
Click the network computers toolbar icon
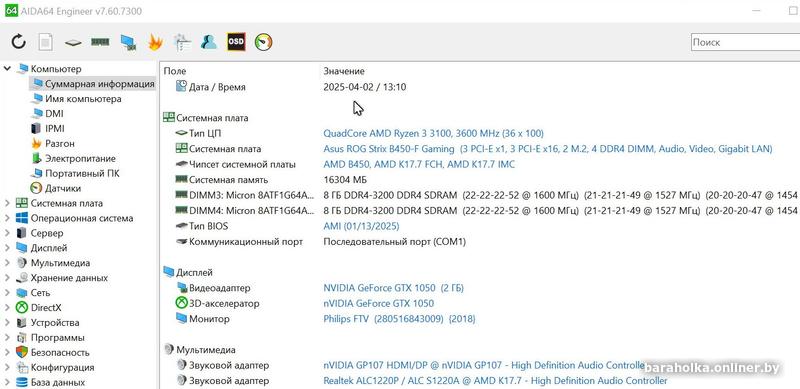click(128, 42)
